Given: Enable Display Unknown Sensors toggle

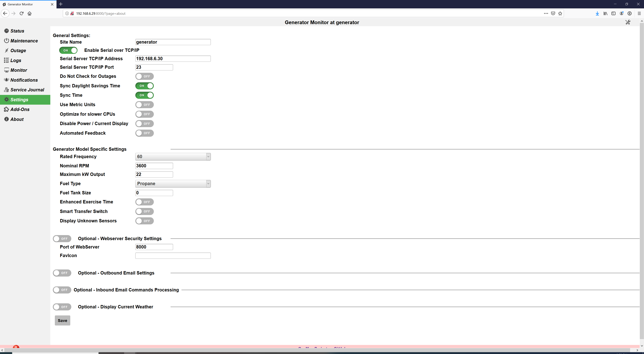Looking at the screenshot, I should 145,221.
